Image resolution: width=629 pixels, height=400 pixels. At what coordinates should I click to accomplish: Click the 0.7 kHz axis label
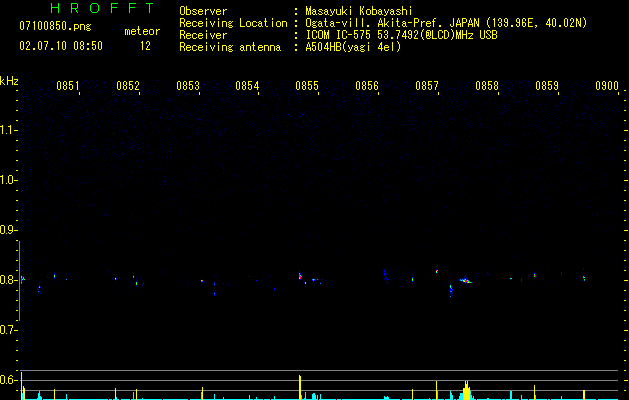pos(8,330)
